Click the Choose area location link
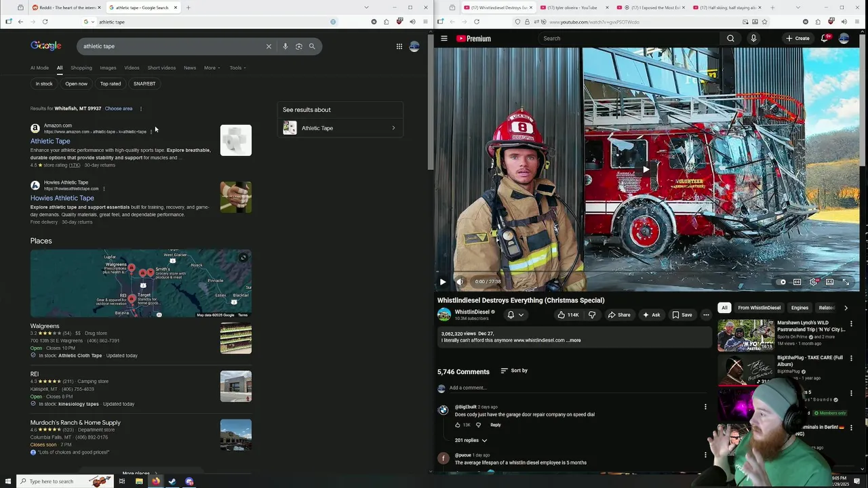The height and width of the screenshot is (488, 868). [x=119, y=108]
